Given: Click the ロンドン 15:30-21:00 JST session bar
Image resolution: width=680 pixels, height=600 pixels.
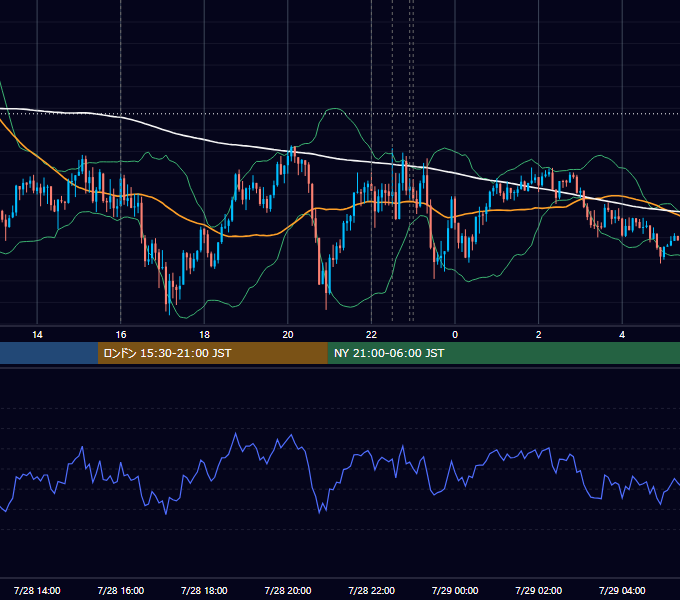Looking at the screenshot, I should point(212,353).
